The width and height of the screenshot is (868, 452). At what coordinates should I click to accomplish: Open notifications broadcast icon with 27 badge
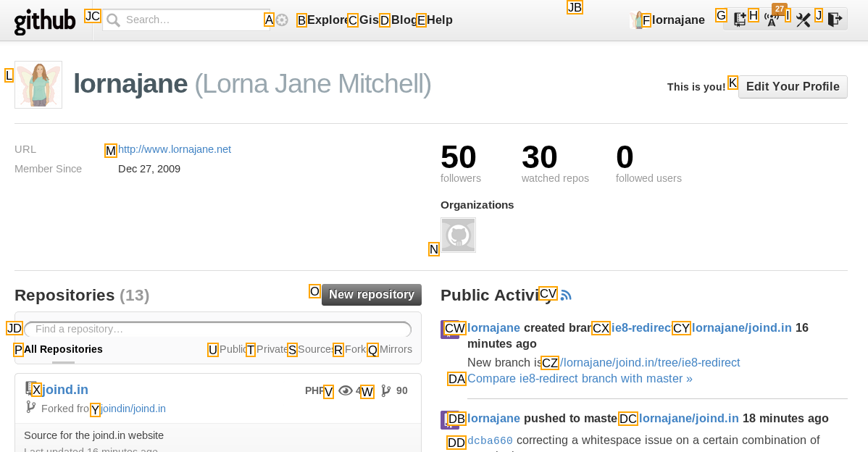tap(772, 20)
